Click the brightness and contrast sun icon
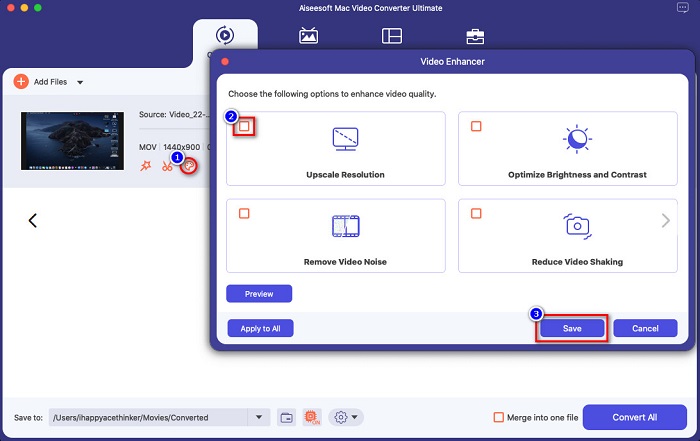The height and width of the screenshot is (441, 700). pyautogui.click(x=577, y=139)
